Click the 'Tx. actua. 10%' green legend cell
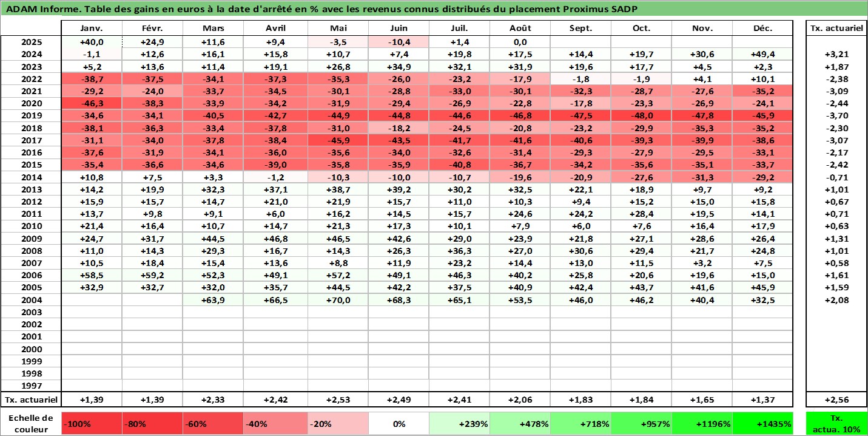 [836, 424]
